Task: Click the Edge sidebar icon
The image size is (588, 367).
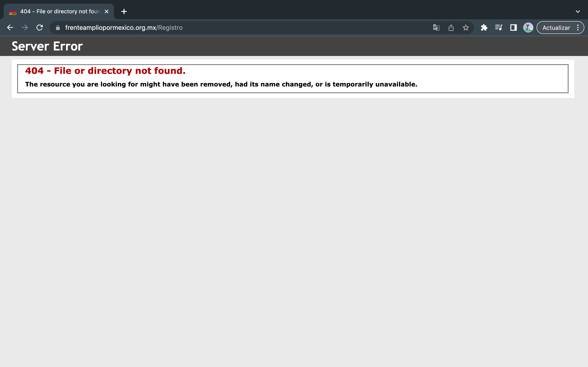Action: [513, 28]
